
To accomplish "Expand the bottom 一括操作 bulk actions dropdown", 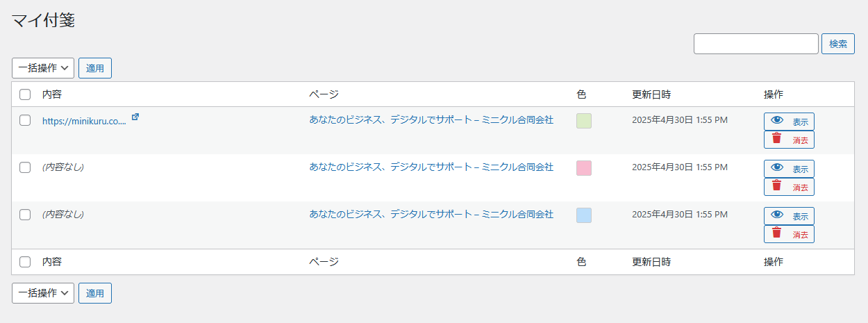I will click(x=43, y=293).
